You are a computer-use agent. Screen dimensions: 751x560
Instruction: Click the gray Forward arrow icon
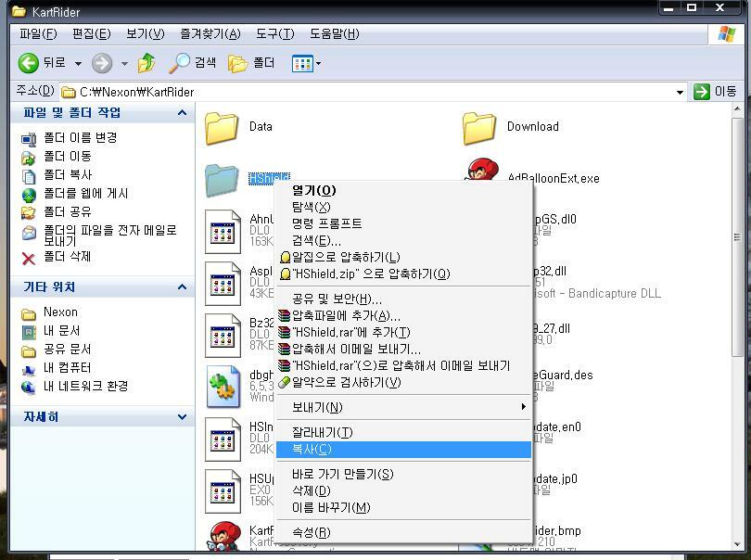click(102, 63)
